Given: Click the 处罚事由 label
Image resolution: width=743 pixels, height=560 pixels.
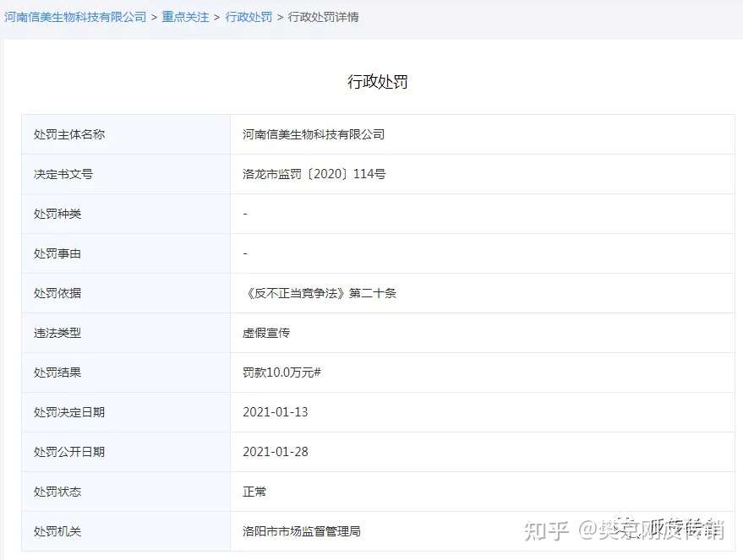Looking at the screenshot, I should pyautogui.click(x=57, y=253).
